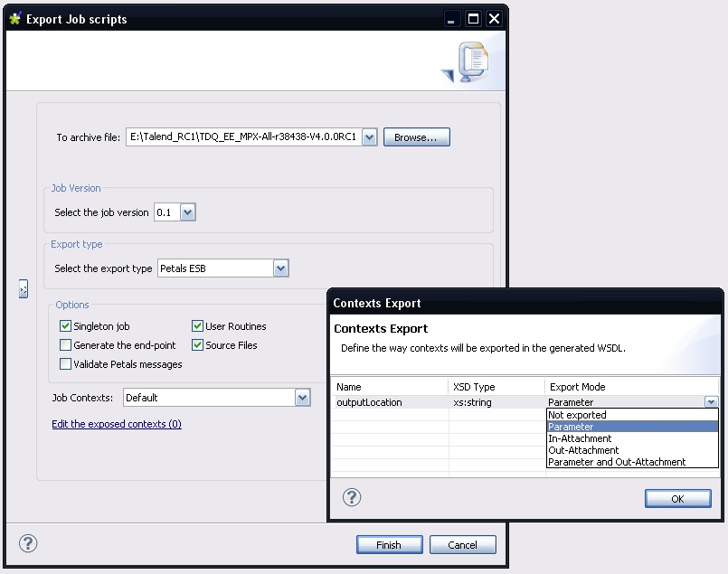Click the help icon in Contexts Export dialog
The height and width of the screenshot is (574, 728).
352,497
